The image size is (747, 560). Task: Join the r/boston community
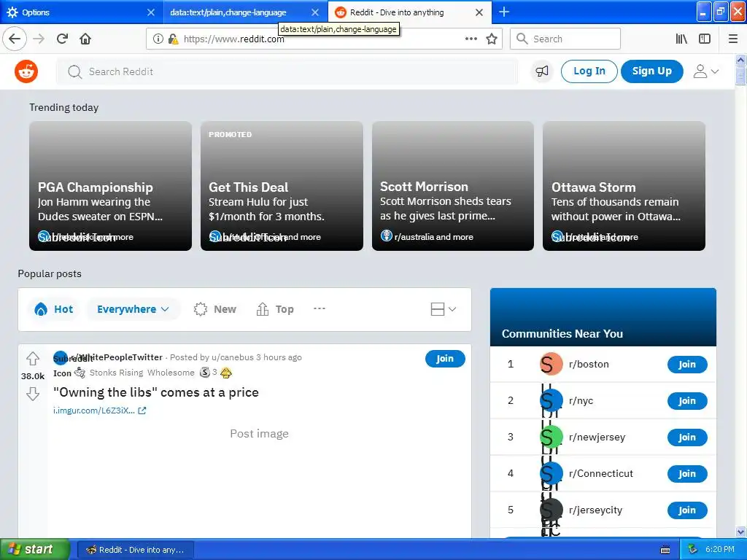(687, 365)
